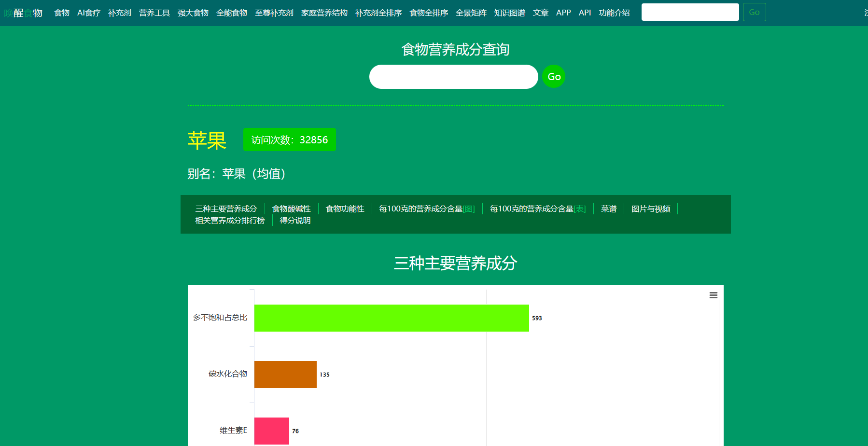
Task: Open 至尊补充剂 nav link
Action: pos(274,13)
